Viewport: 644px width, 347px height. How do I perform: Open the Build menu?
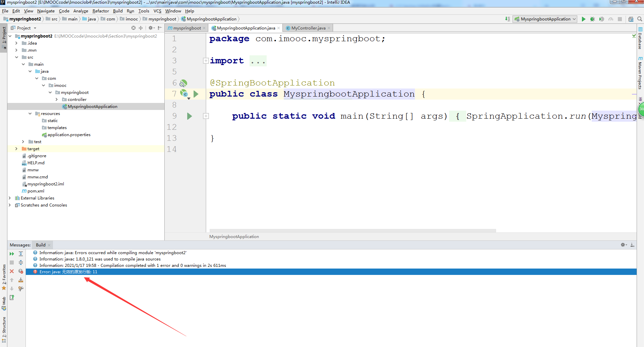pos(118,11)
